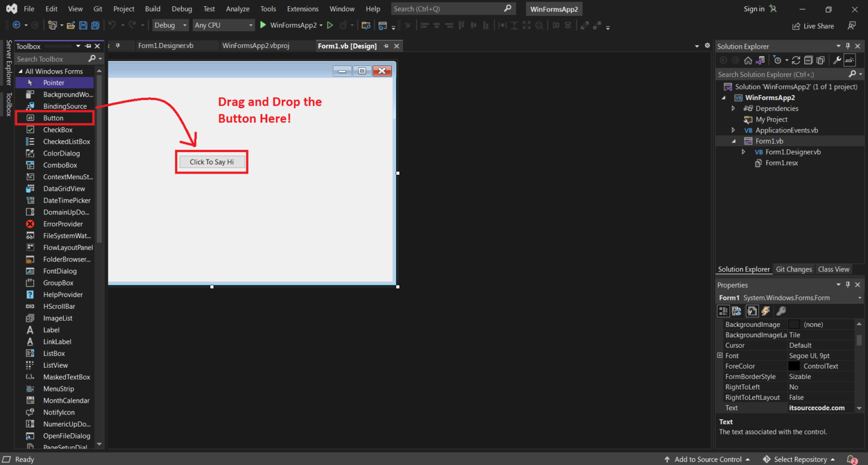Open the Debug configuration dropdown

click(x=171, y=25)
